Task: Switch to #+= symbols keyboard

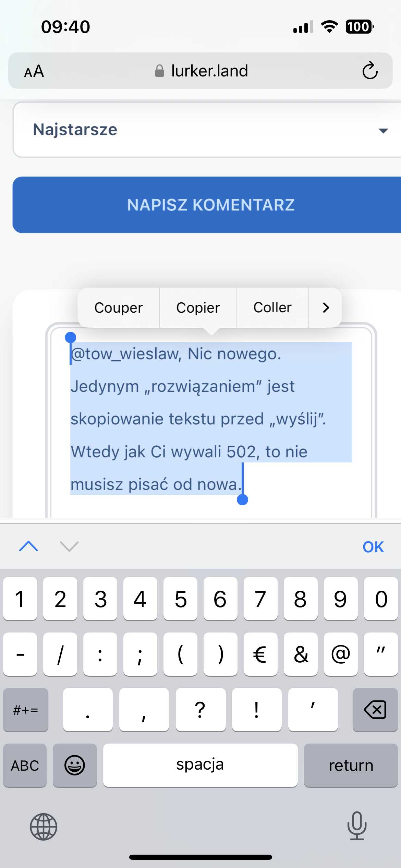Action: click(26, 710)
